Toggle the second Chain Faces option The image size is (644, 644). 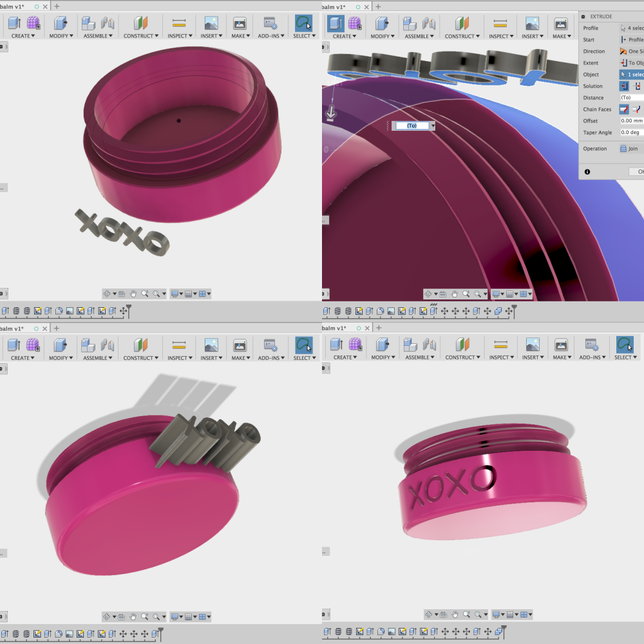point(636,109)
